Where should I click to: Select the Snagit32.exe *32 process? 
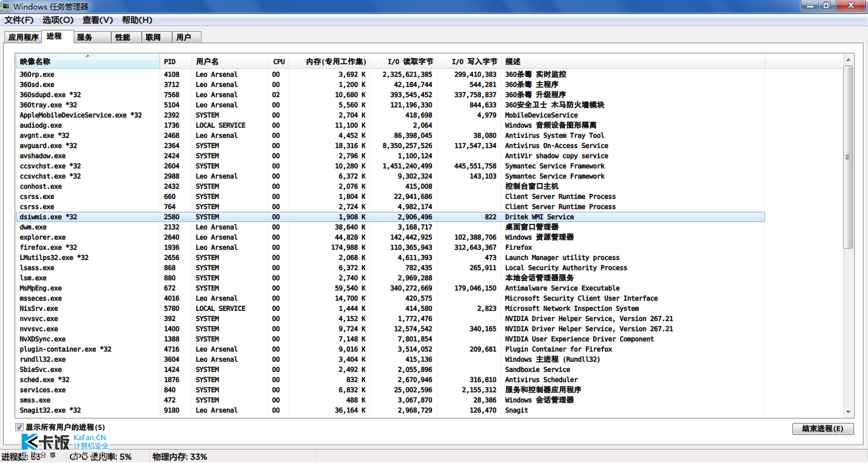(390, 410)
